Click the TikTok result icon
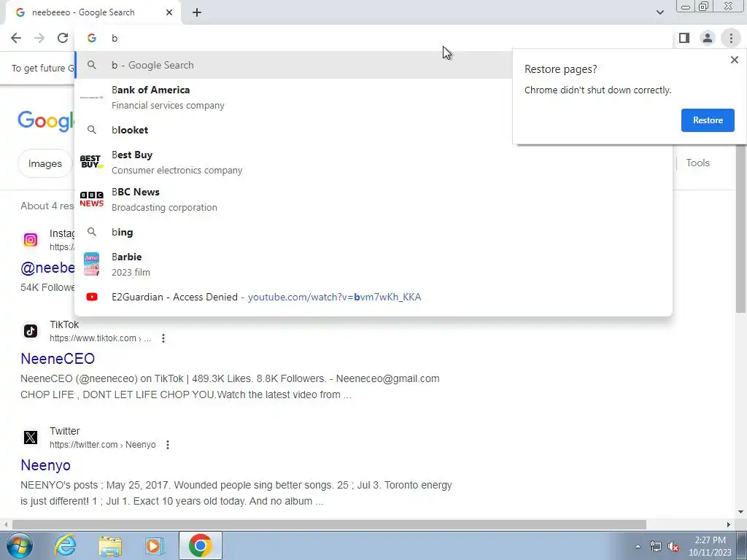747x560 pixels. pos(31,331)
